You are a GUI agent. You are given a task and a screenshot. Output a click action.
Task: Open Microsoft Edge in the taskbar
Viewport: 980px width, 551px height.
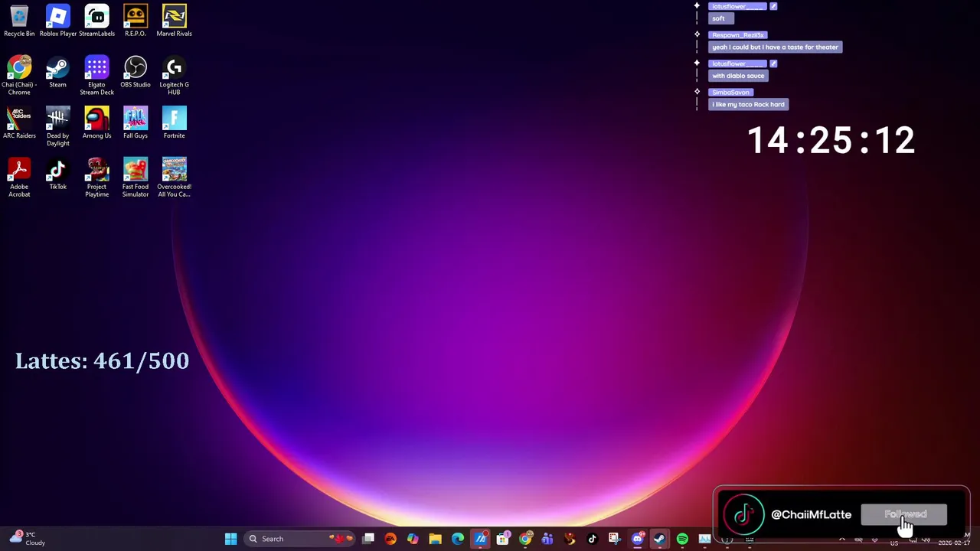tap(458, 539)
